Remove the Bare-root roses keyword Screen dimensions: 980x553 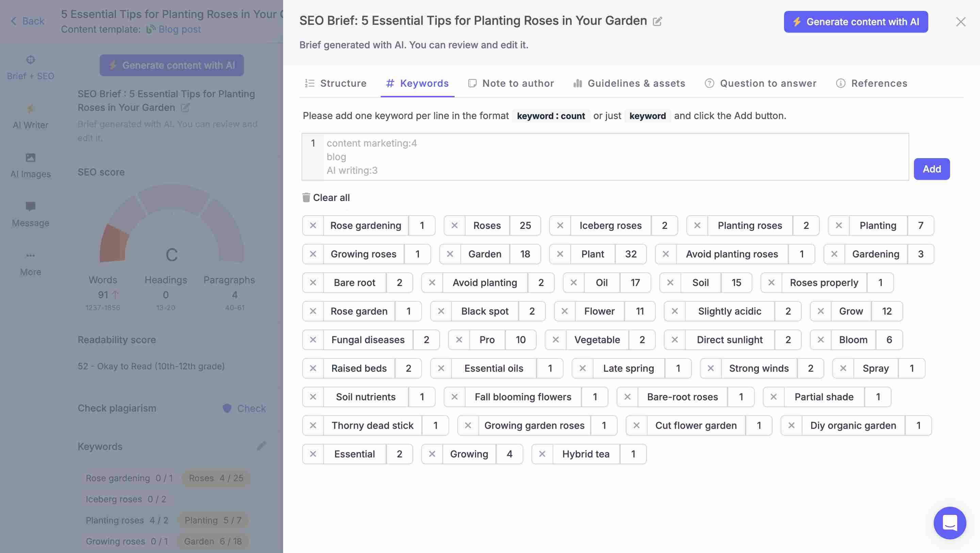(627, 397)
